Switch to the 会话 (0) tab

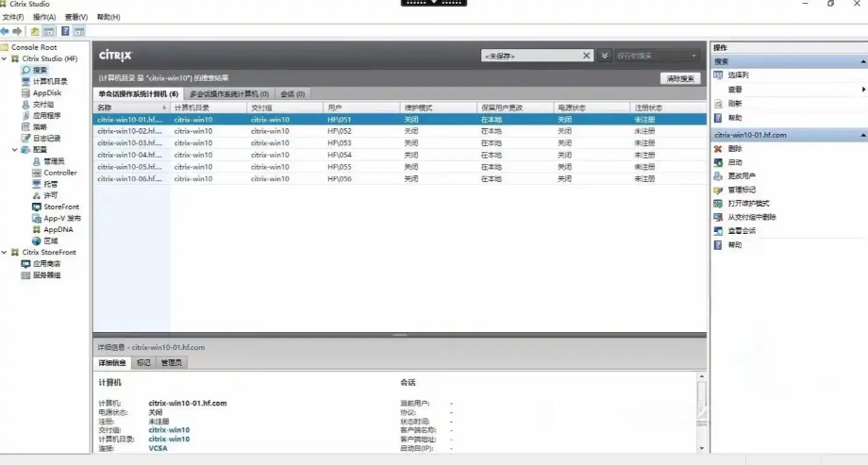(292, 94)
